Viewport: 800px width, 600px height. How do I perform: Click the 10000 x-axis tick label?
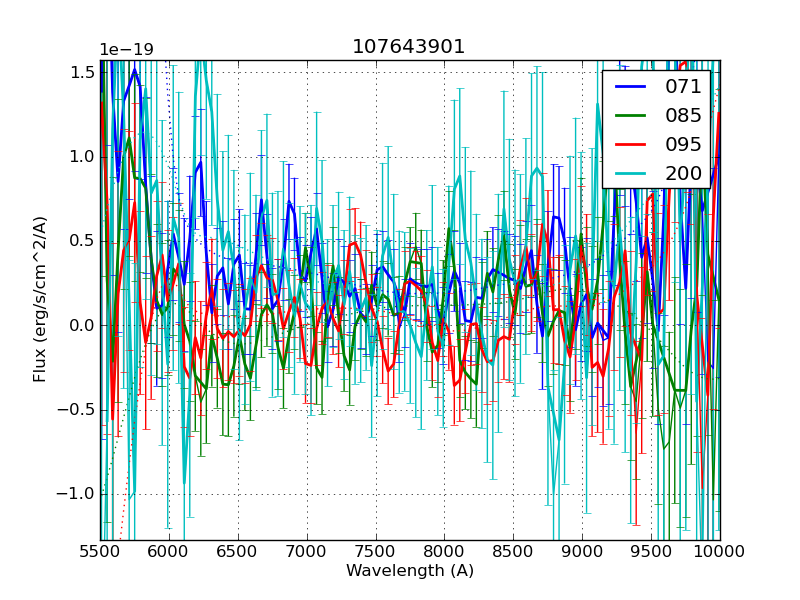tap(720, 551)
